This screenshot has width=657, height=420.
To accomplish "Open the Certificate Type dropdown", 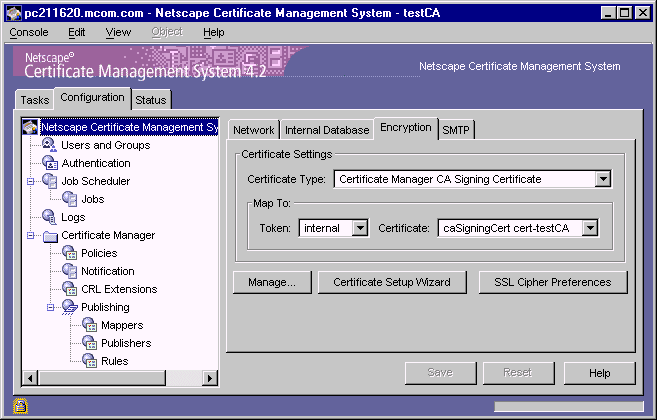I will click(x=602, y=179).
